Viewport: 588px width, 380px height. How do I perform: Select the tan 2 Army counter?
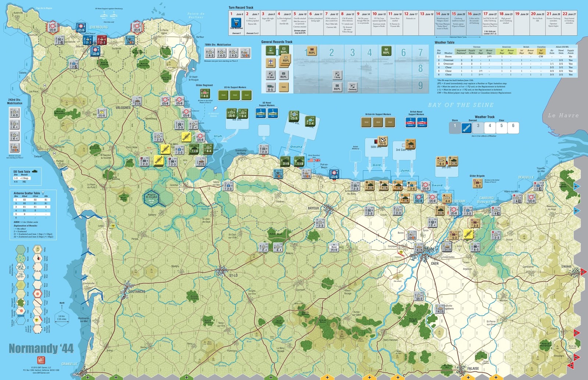tap(270, 63)
